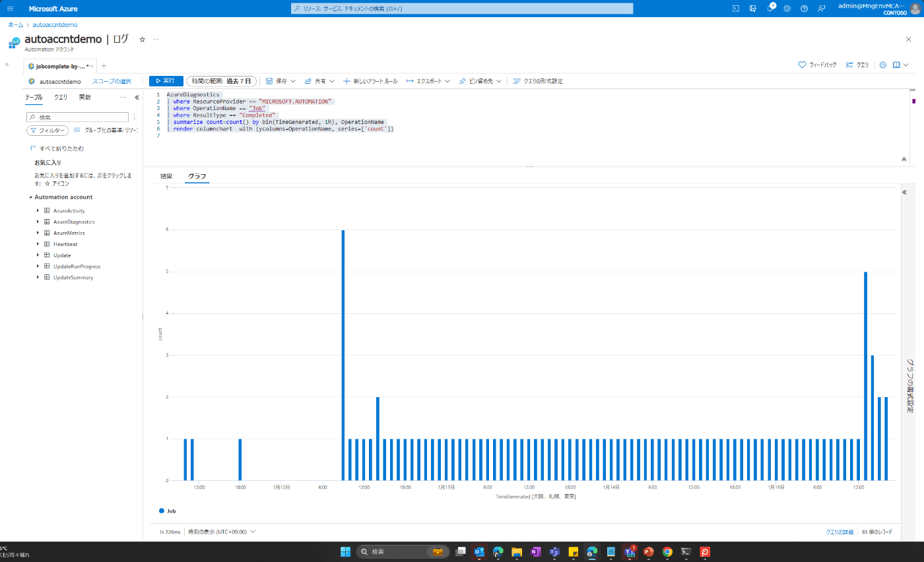This screenshot has width=924, height=562.
Task: Open the Save dropdown
Action: (x=280, y=81)
